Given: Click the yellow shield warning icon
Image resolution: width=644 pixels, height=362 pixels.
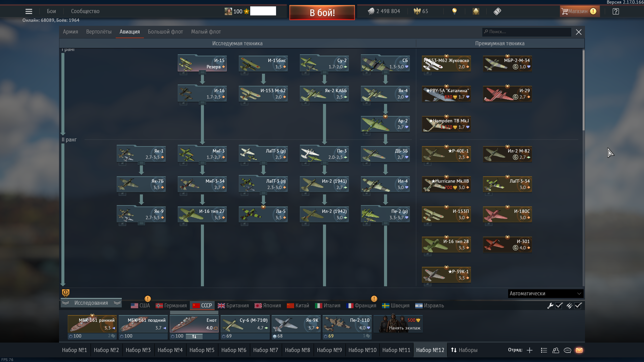Looking at the screenshot, I should coord(66,293).
